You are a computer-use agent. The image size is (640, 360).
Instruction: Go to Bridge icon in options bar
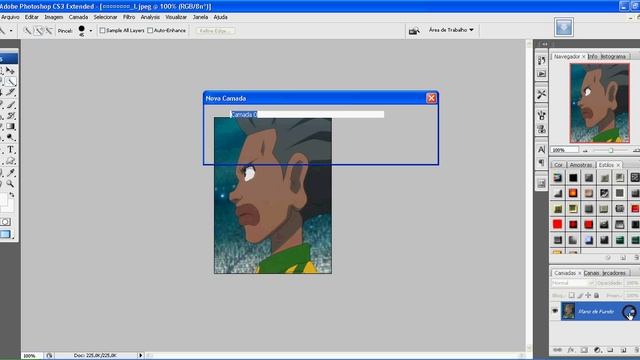point(414,31)
